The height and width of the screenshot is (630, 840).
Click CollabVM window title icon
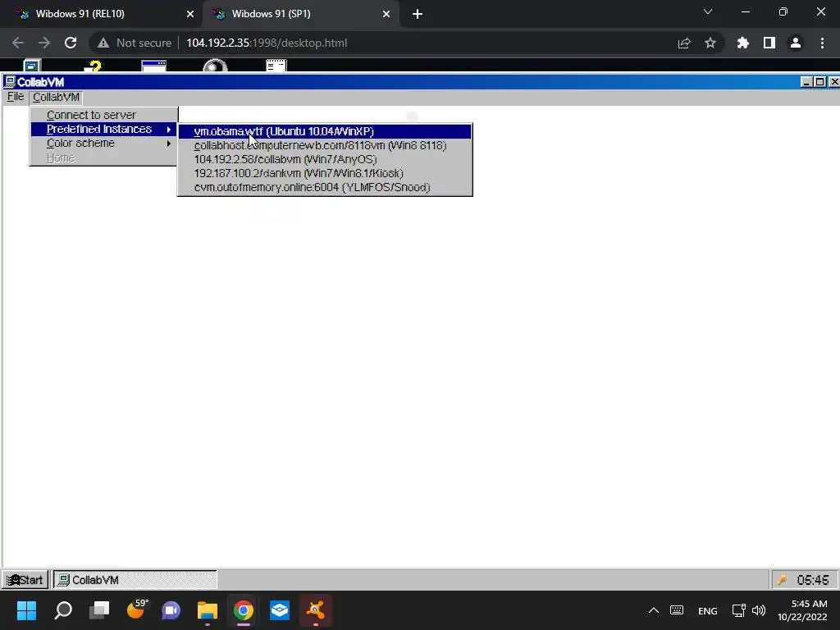pyautogui.click(x=10, y=82)
